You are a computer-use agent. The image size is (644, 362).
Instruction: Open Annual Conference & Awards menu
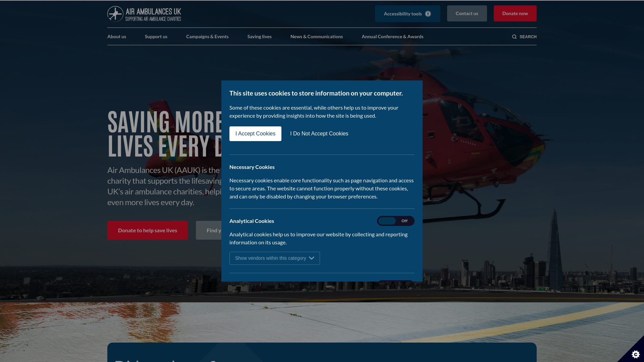coord(392,37)
